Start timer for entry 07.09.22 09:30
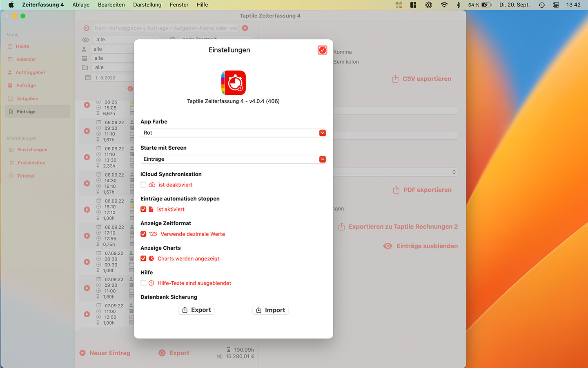 coord(87,288)
